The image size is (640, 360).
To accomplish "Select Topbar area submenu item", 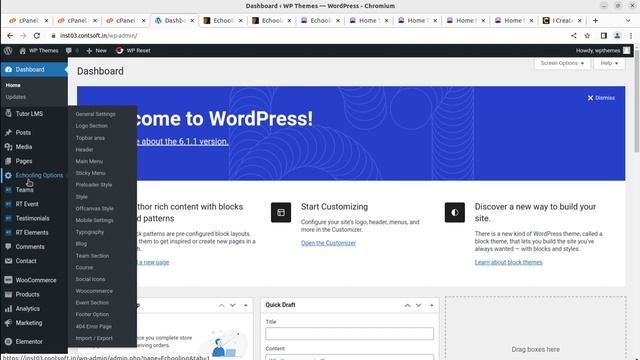I will 90,138.
